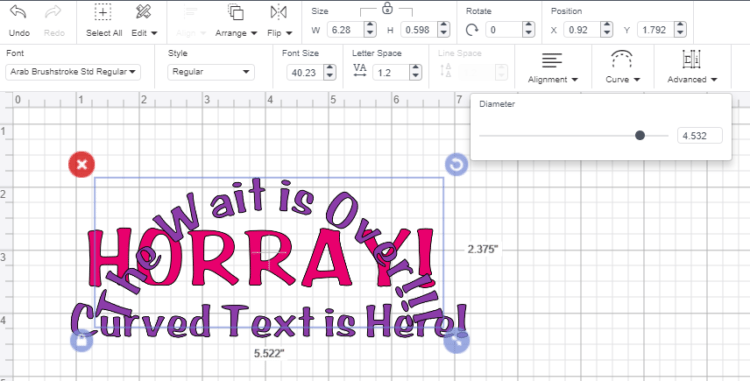Open the Flip dropdown
Viewport: 750px width, 381px height.
coord(280,33)
